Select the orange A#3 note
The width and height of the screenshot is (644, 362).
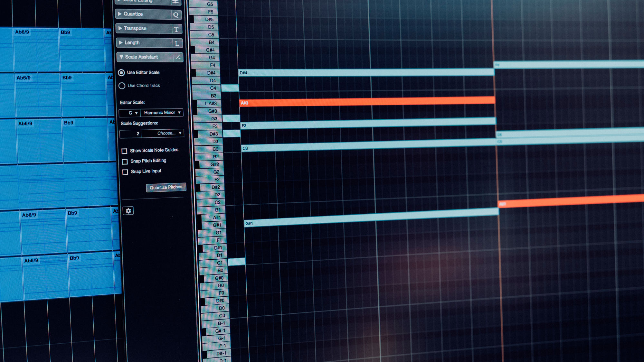coord(367,102)
